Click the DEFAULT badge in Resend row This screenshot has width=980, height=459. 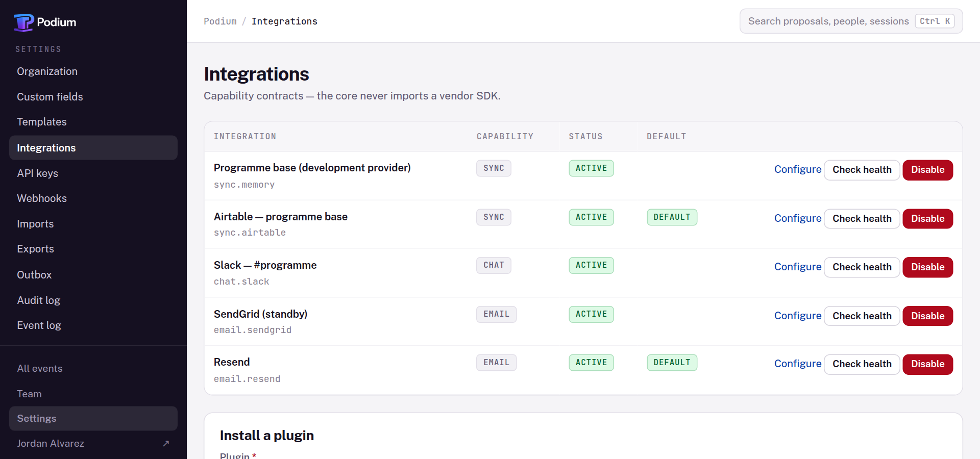point(672,363)
